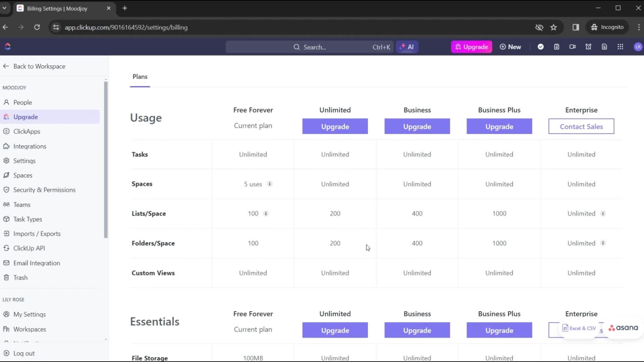Click the address bar URL

click(x=126, y=27)
